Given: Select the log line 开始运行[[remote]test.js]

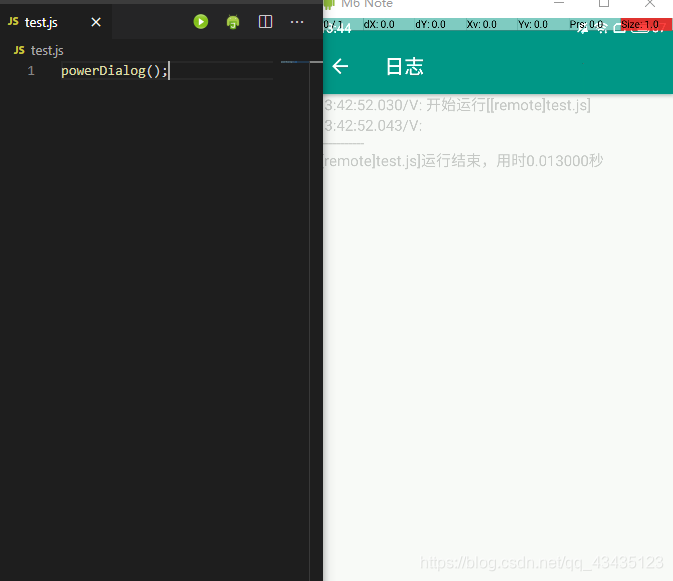Looking at the screenshot, I should (x=458, y=105).
